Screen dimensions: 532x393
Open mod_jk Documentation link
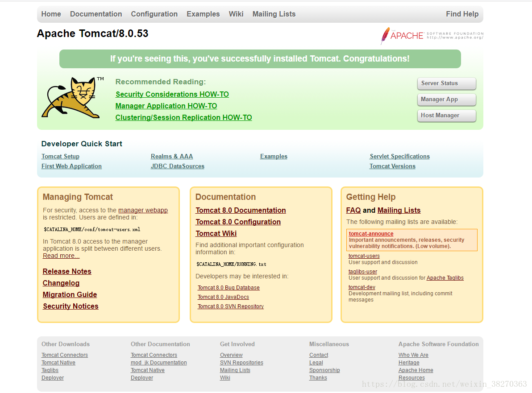(x=159, y=363)
